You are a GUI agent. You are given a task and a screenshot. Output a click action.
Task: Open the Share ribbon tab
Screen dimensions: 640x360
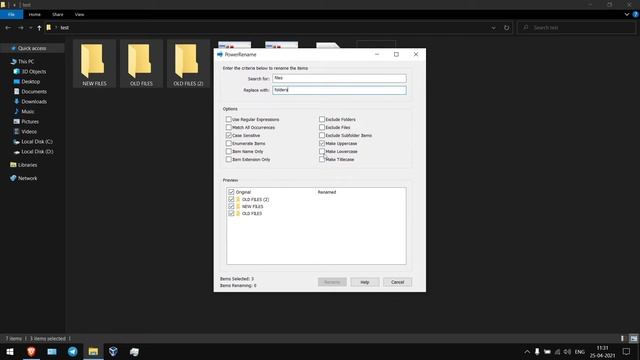[58, 14]
